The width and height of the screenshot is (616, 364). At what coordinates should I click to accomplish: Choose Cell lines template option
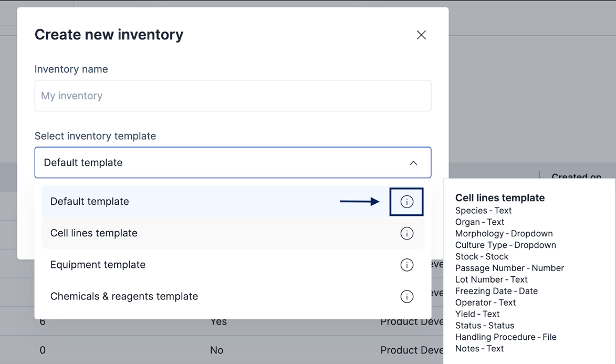point(93,233)
